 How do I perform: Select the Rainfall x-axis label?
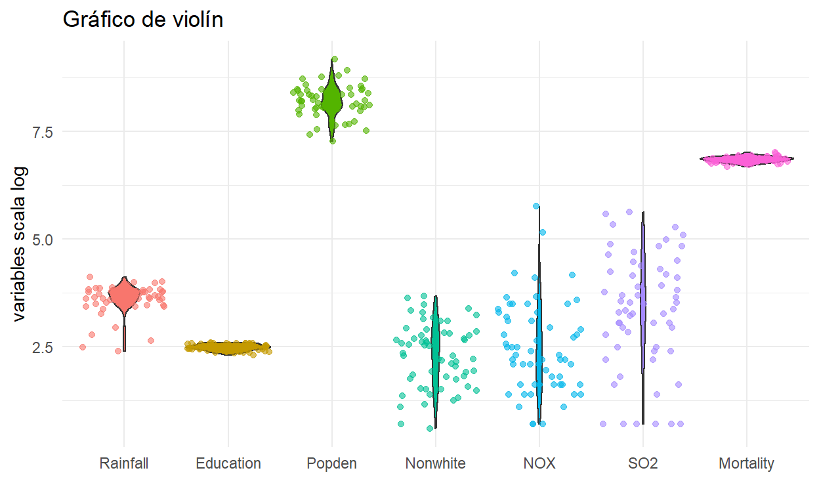[124, 463]
